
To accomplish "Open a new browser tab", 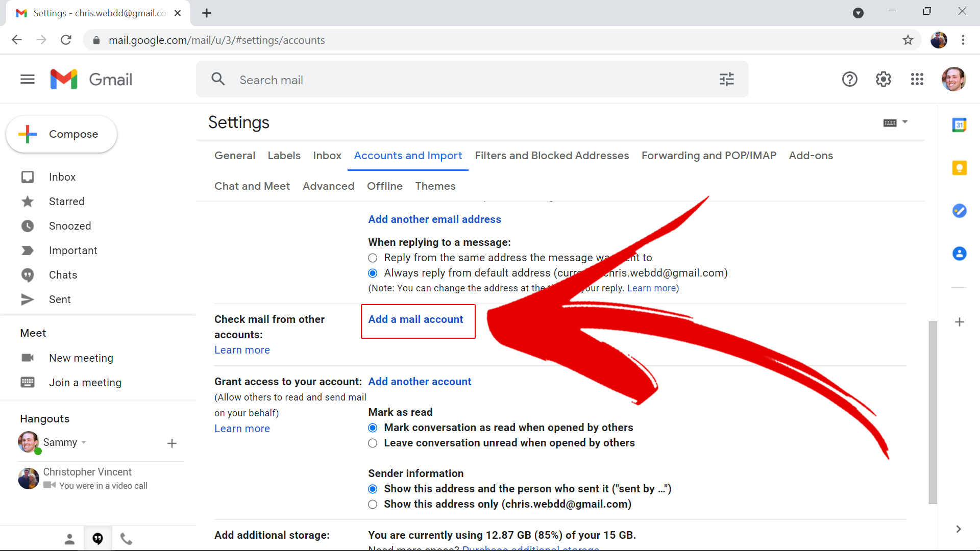I will pyautogui.click(x=207, y=13).
